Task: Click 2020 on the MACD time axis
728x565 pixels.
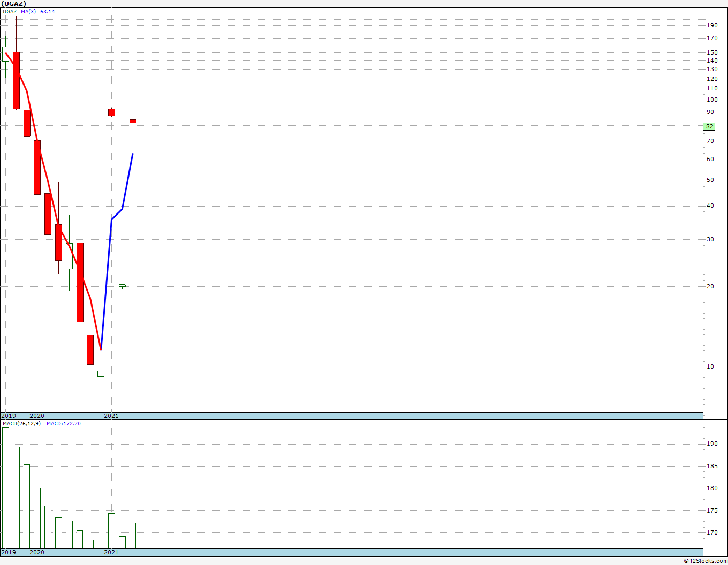Action: click(x=37, y=552)
